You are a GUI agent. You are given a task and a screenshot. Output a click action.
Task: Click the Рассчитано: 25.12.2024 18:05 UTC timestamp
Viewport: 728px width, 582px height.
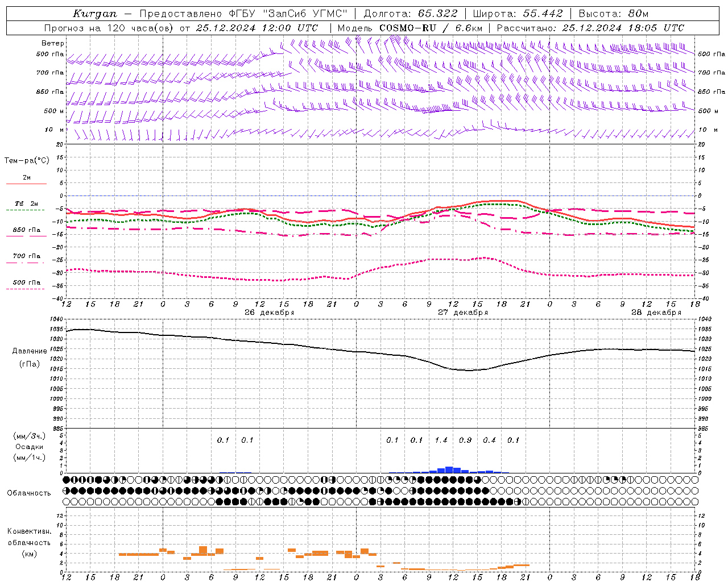590,28
